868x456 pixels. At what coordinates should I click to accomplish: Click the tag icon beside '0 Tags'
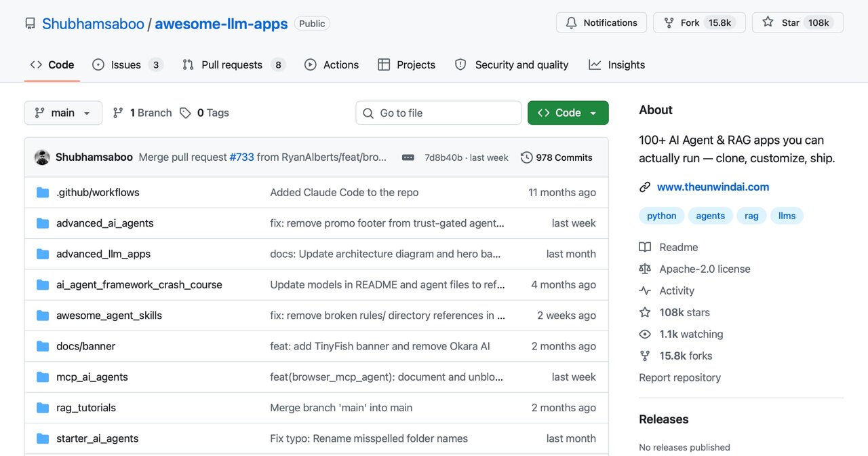185,113
